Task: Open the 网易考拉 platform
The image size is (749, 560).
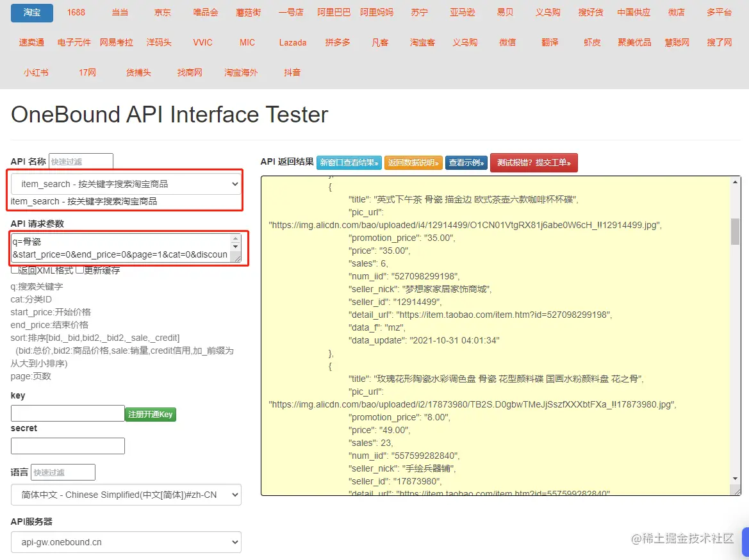Action: [x=117, y=42]
